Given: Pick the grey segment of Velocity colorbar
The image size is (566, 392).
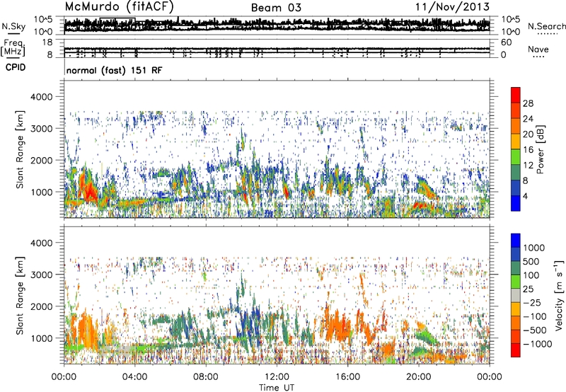Looking at the screenshot, I should point(516,295).
